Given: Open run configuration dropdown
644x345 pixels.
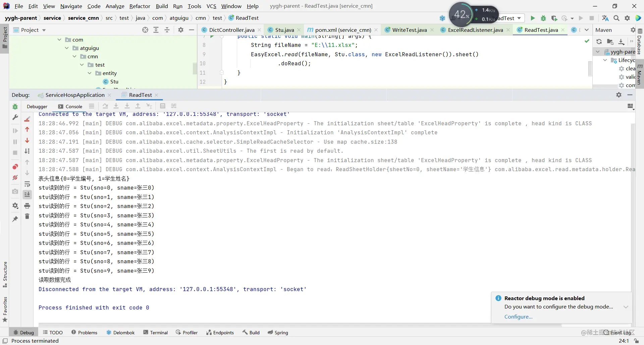Looking at the screenshot, I should click(x=519, y=18).
